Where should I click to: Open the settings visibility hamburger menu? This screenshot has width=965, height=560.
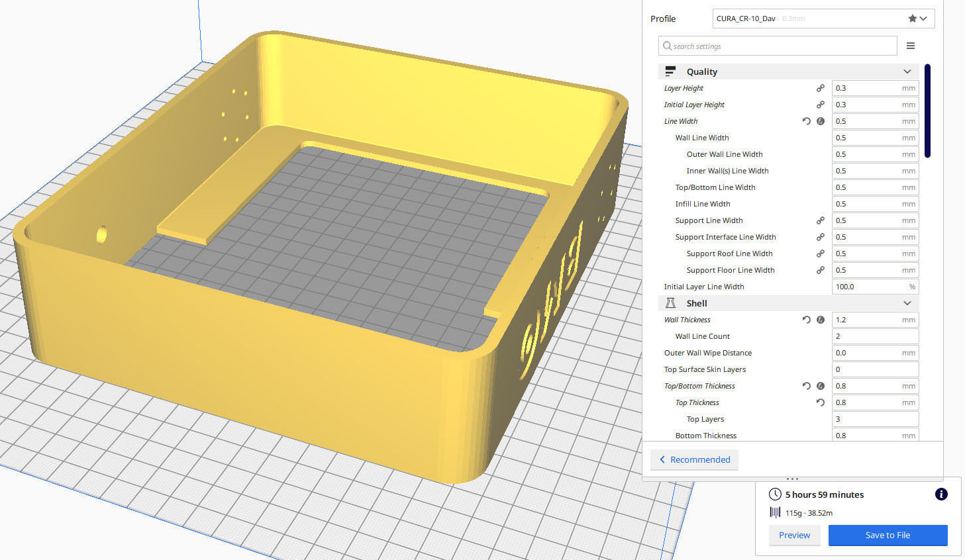(911, 46)
